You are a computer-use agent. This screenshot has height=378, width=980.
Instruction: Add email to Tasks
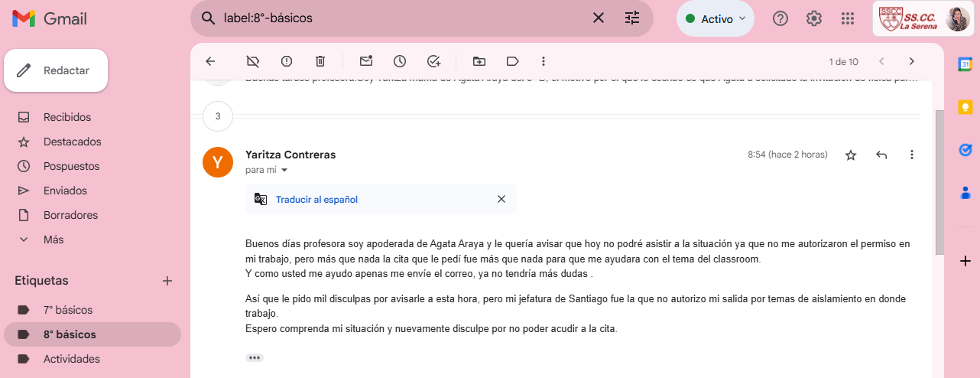click(433, 61)
